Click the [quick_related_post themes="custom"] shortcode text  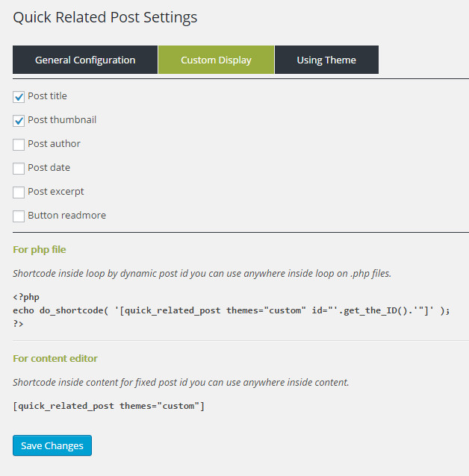click(x=109, y=406)
